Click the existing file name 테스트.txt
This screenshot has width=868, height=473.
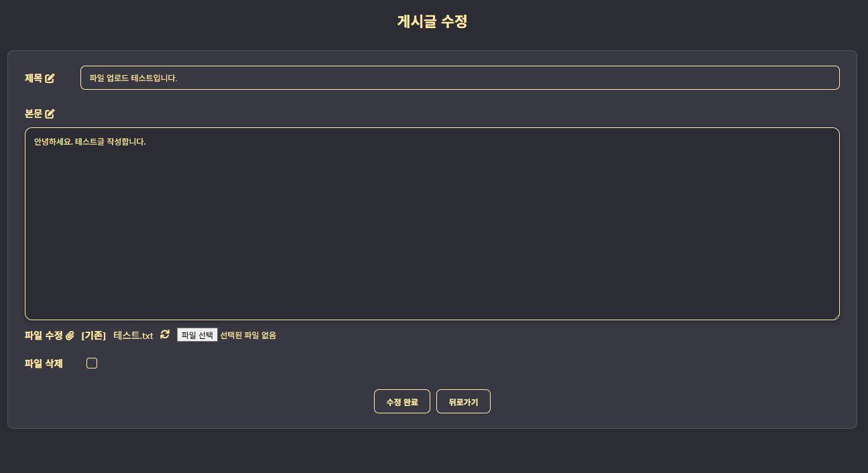click(133, 336)
